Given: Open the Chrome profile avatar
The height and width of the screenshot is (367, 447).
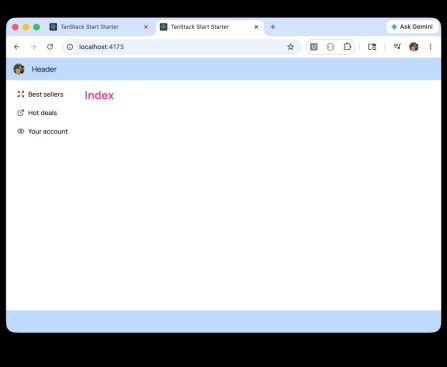Looking at the screenshot, I should [x=414, y=47].
